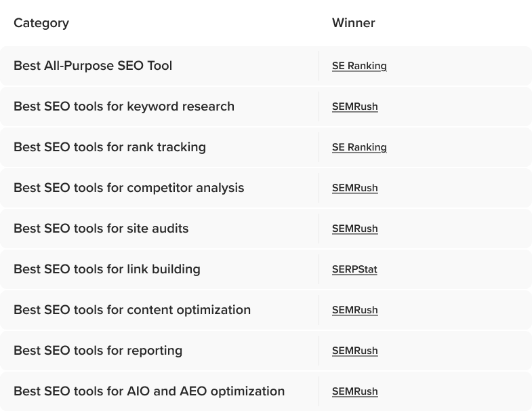Follow SEMRush link for competitor analysis
Screen dimensions: 532x411
[x=354, y=188]
